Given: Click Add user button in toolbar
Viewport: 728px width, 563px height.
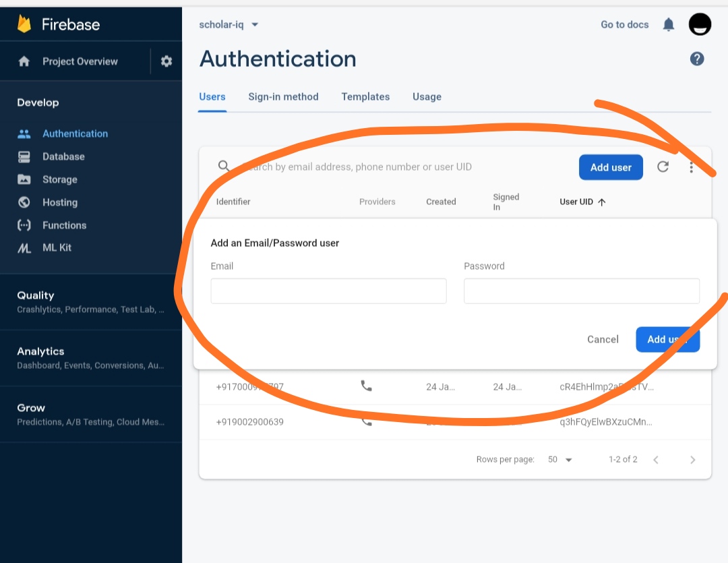Looking at the screenshot, I should (611, 167).
